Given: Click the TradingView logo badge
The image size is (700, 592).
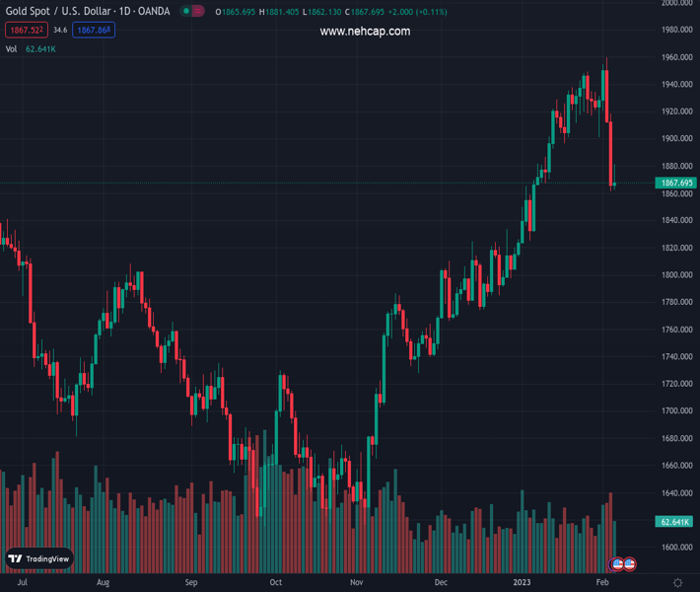Looking at the screenshot, I should pos(39,558).
